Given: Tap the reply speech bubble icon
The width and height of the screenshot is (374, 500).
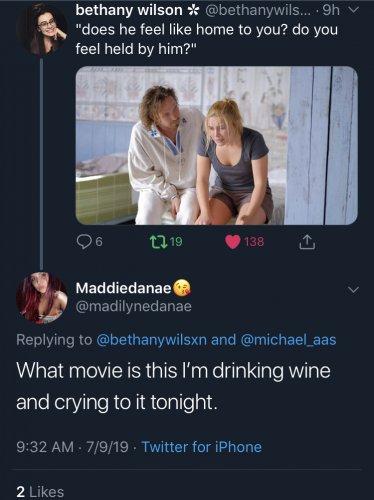Looking at the screenshot, I should (84, 242).
